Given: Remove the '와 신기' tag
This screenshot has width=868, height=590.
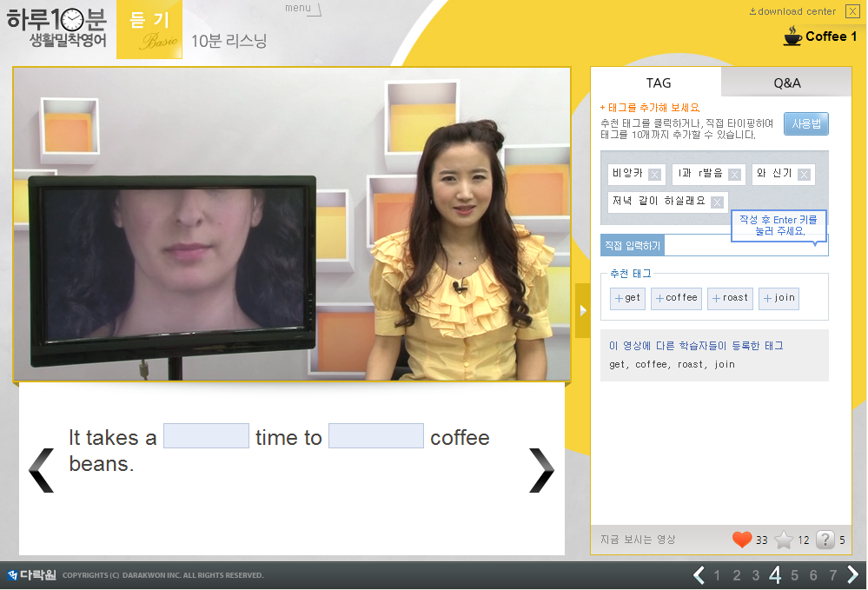Looking at the screenshot, I should click(x=804, y=175).
